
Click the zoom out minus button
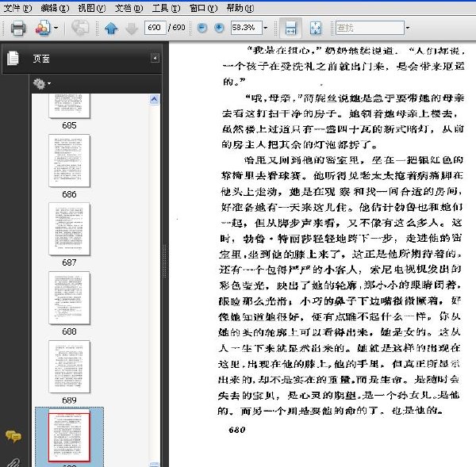(202, 28)
